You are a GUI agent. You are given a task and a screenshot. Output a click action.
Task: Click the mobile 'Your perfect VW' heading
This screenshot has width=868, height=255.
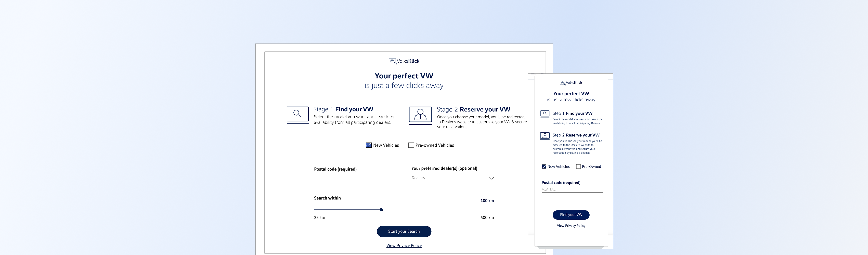click(x=571, y=94)
